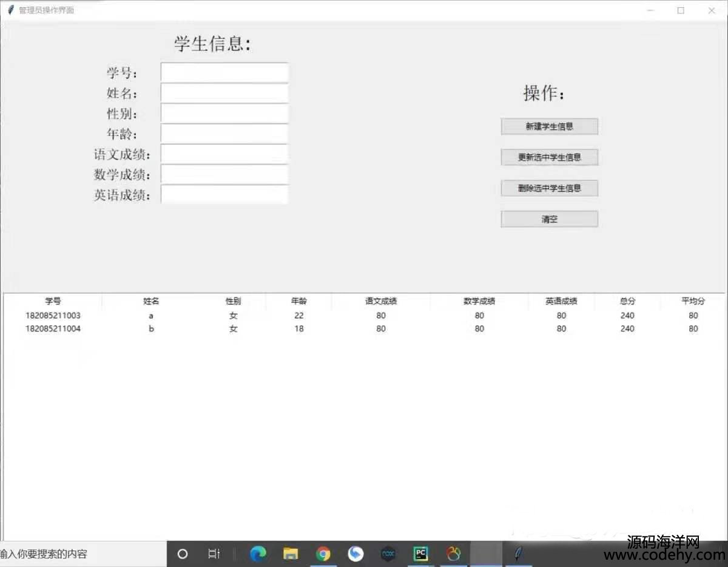Click the 新建学生信息 button

click(549, 126)
